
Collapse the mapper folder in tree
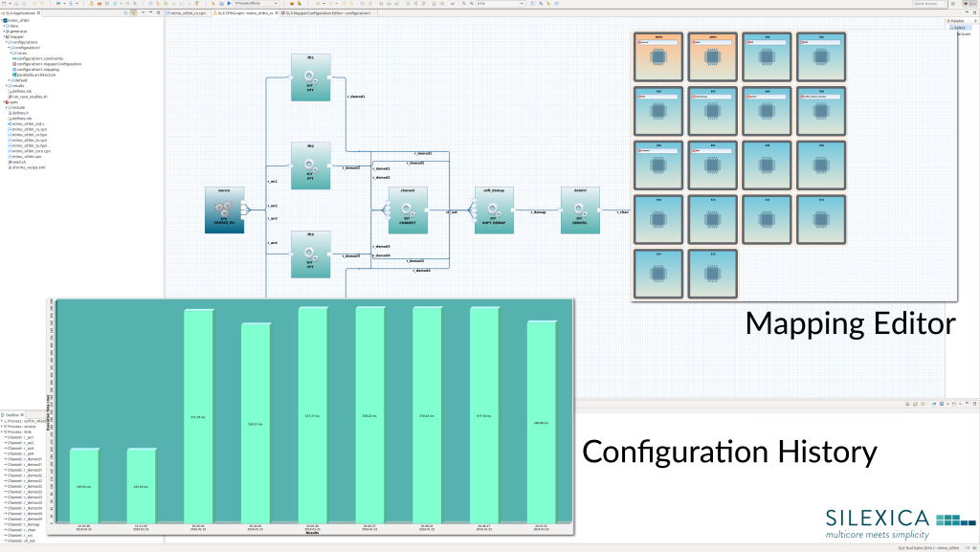[6, 37]
